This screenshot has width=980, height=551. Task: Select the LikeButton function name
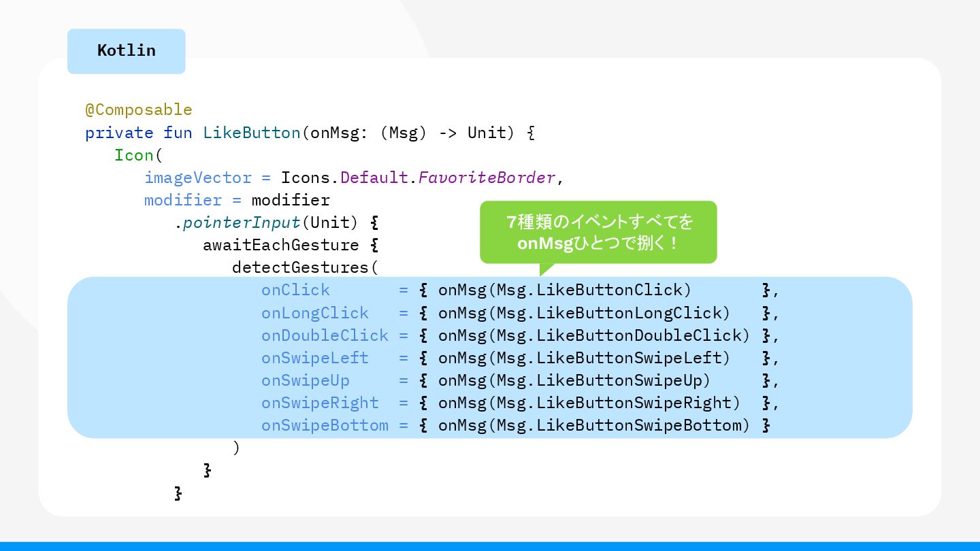coord(252,133)
